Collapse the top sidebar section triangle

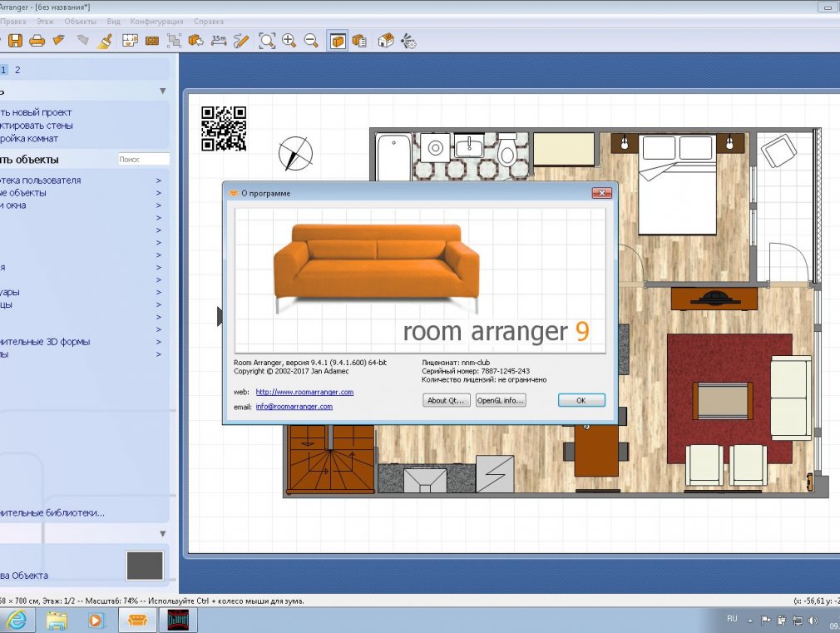pos(162,91)
